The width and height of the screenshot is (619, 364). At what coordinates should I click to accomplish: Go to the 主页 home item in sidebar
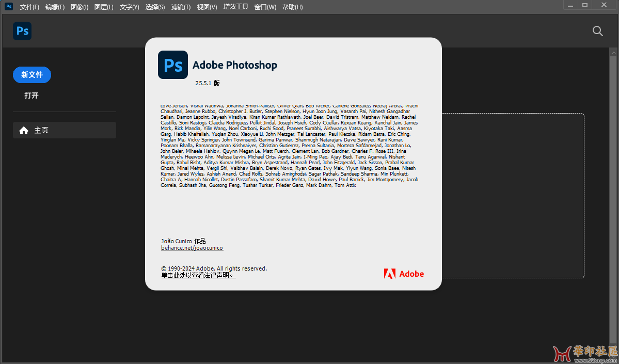pos(64,130)
